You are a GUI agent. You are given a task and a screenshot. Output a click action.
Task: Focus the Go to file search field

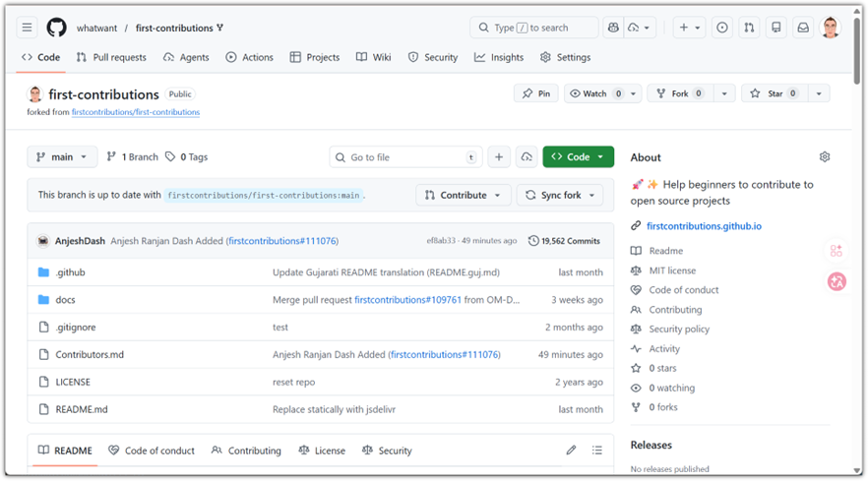tap(405, 157)
